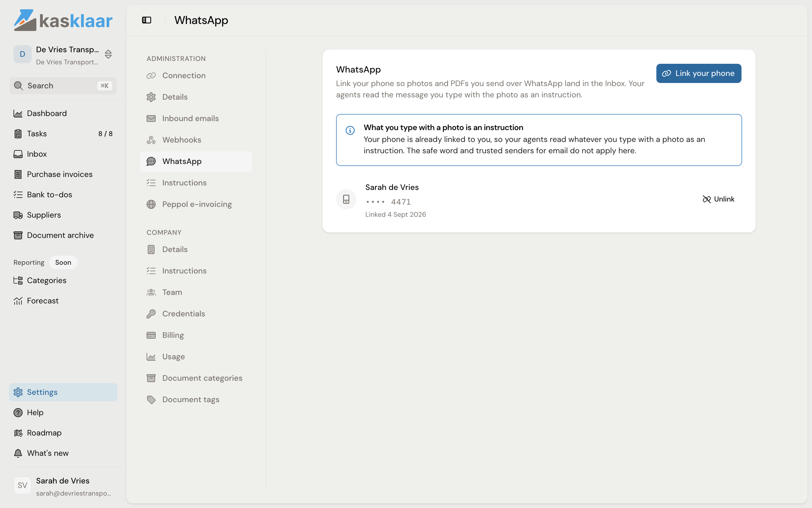
Task: Click the phone icon beside Sarah de Vries
Action: [346, 199]
